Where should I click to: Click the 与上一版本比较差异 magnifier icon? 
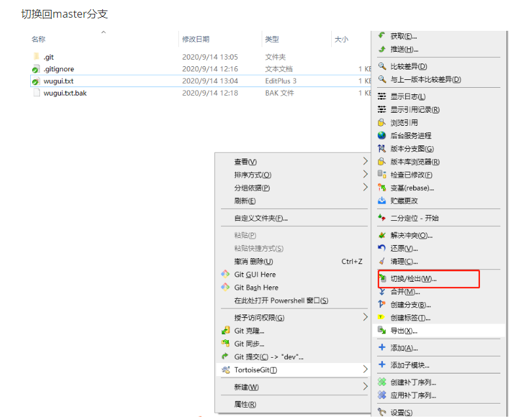[x=382, y=79]
